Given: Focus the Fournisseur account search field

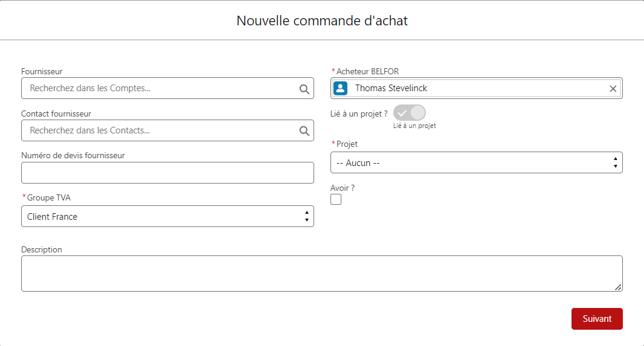Looking at the screenshot, I should pyautogui.click(x=167, y=88).
